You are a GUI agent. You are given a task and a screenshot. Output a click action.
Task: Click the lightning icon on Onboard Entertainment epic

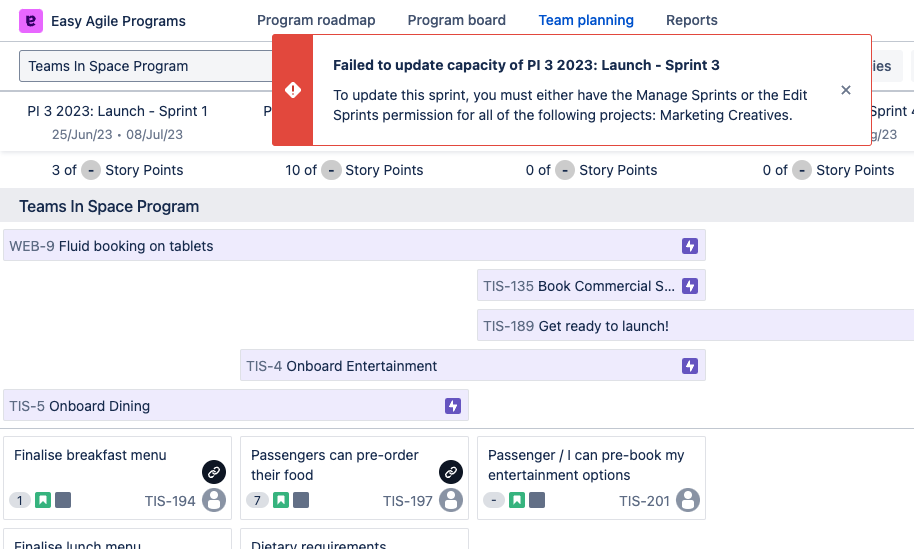pyautogui.click(x=689, y=366)
